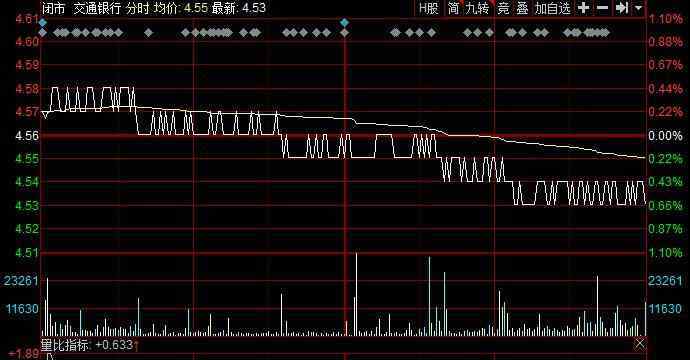Viewport: 690px width, 360px height.
Task: Click the 交通银行 stock name
Action: click(97, 8)
